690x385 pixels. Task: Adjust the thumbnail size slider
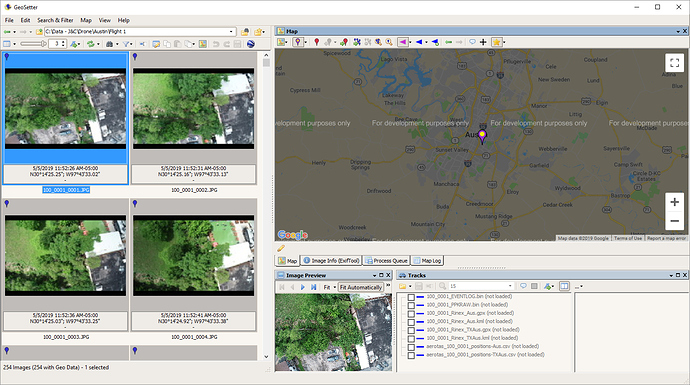tap(33, 44)
